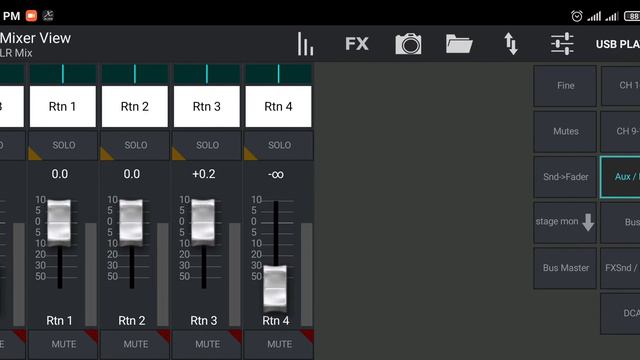This screenshot has width=640, height=360.
Task: Click the Rtn 1 fader knob
Action: pos(59,222)
